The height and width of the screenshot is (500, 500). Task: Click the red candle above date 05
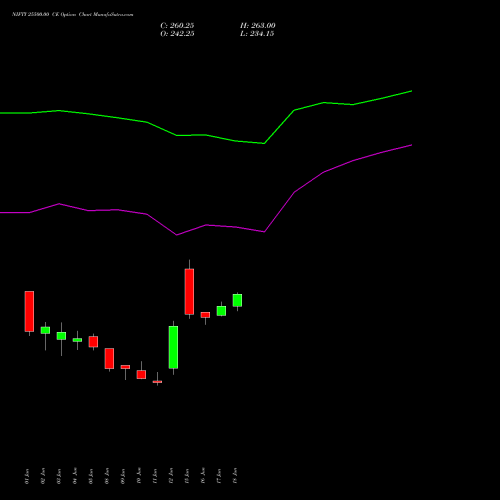[x=93, y=342]
